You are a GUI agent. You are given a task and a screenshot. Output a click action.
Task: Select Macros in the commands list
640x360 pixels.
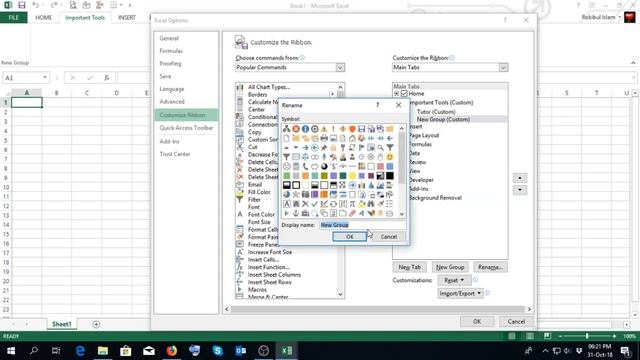[x=257, y=289]
